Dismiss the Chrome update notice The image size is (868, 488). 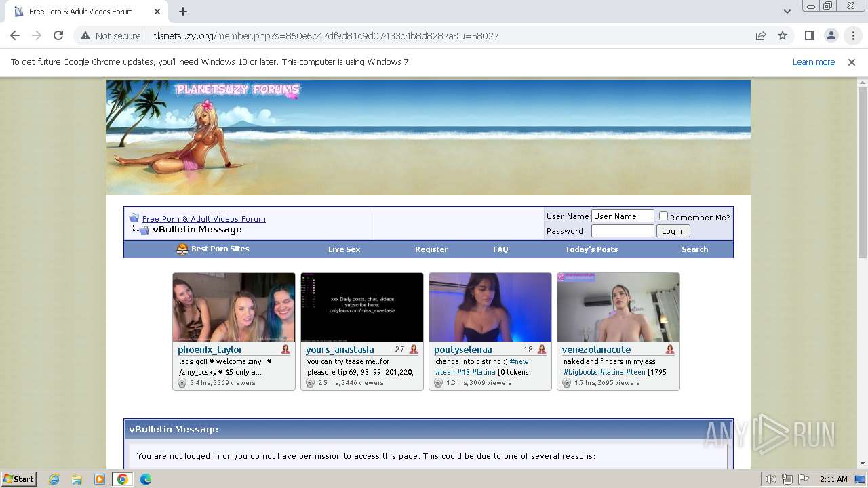(852, 62)
